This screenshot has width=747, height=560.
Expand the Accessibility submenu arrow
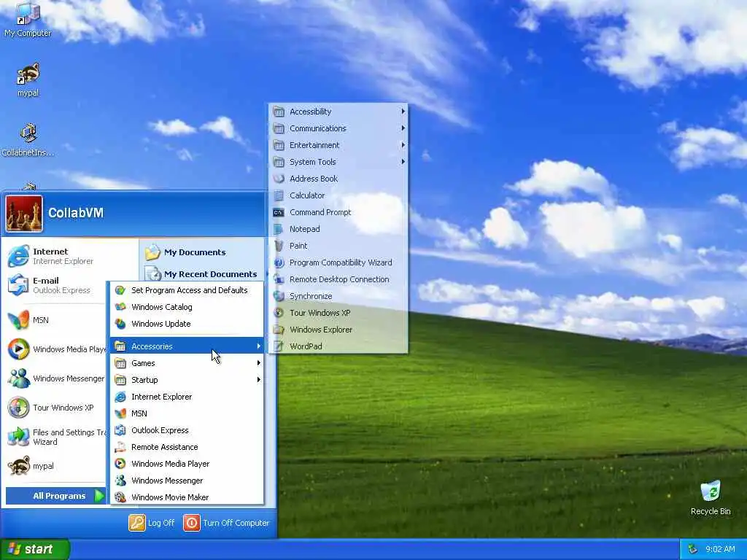coord(403,112)
